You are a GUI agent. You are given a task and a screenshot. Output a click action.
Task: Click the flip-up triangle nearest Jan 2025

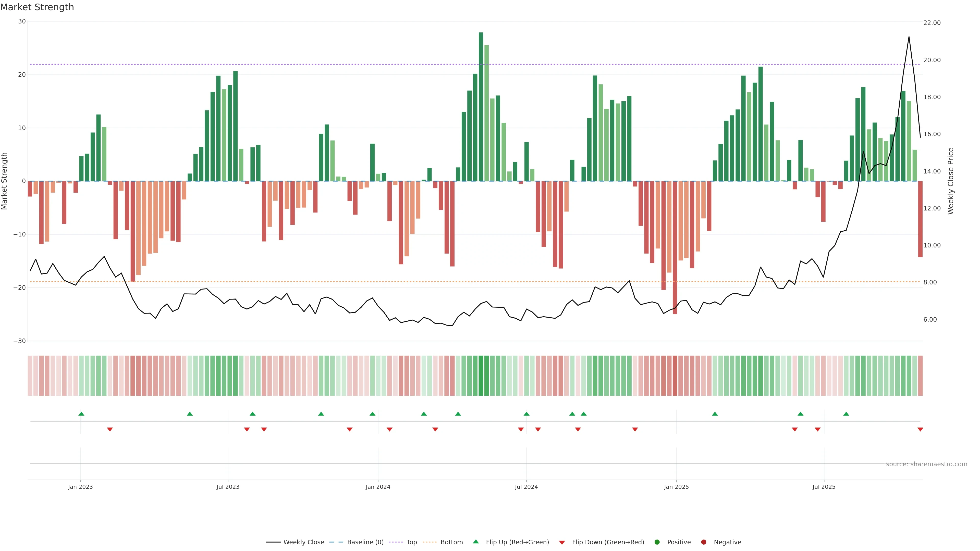pyautogui.click(x=715, y=414)
